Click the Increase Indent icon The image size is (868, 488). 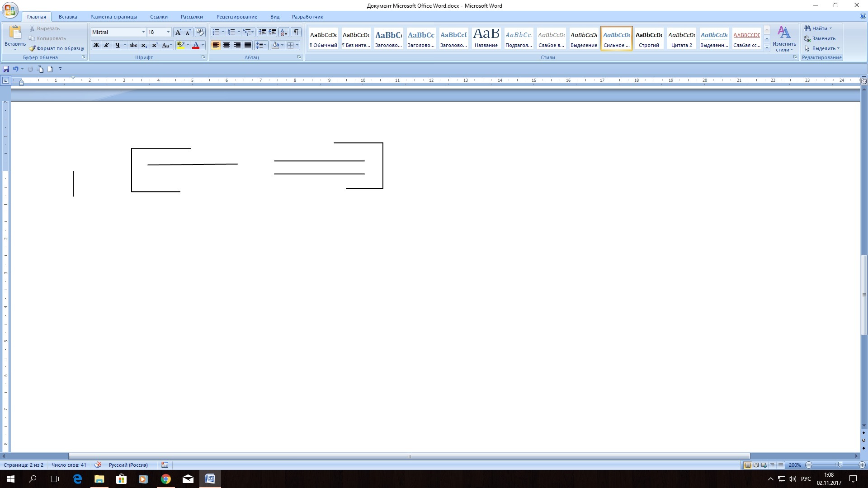tap(273, 32)
